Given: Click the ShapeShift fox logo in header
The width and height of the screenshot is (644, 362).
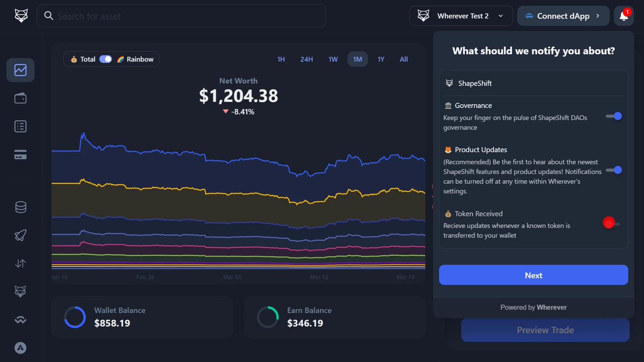Looking at the screenshot, I should [x=21, y=16].
